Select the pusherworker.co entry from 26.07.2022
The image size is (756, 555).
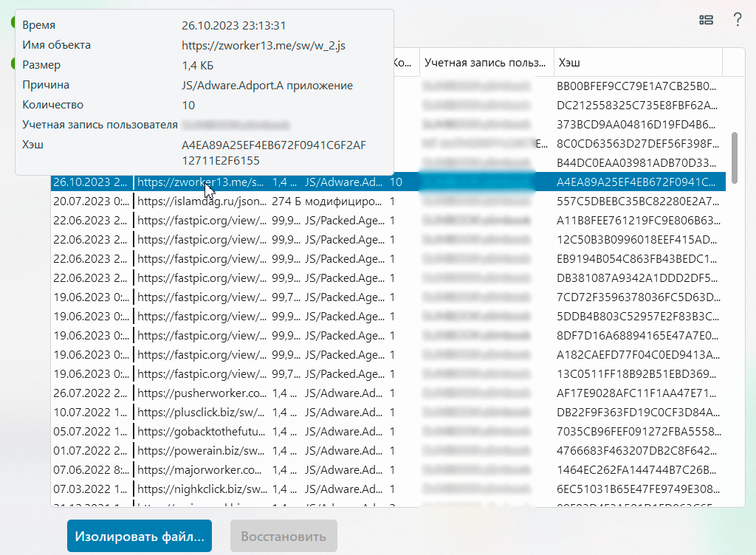201,393
